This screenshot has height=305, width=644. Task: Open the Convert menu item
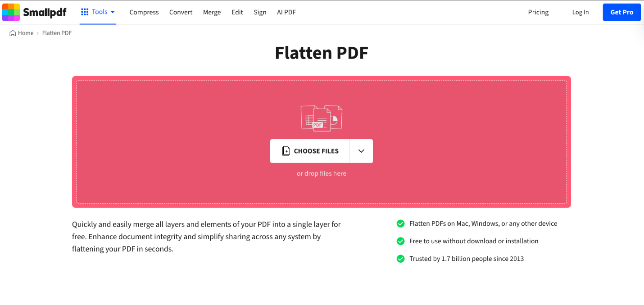[x=181, y=12]
